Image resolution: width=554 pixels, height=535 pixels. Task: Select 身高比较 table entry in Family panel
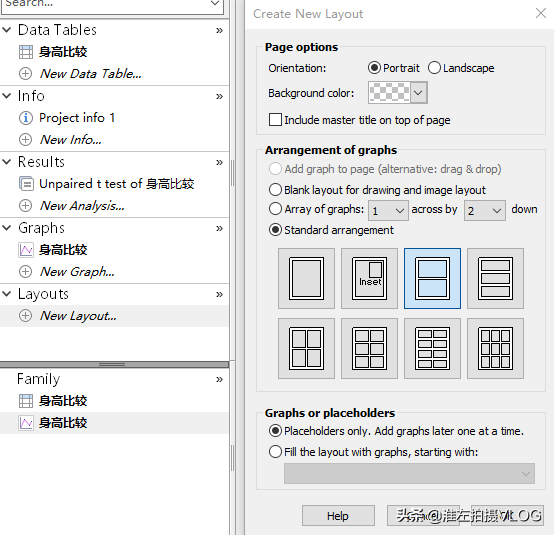click(63, 401)
